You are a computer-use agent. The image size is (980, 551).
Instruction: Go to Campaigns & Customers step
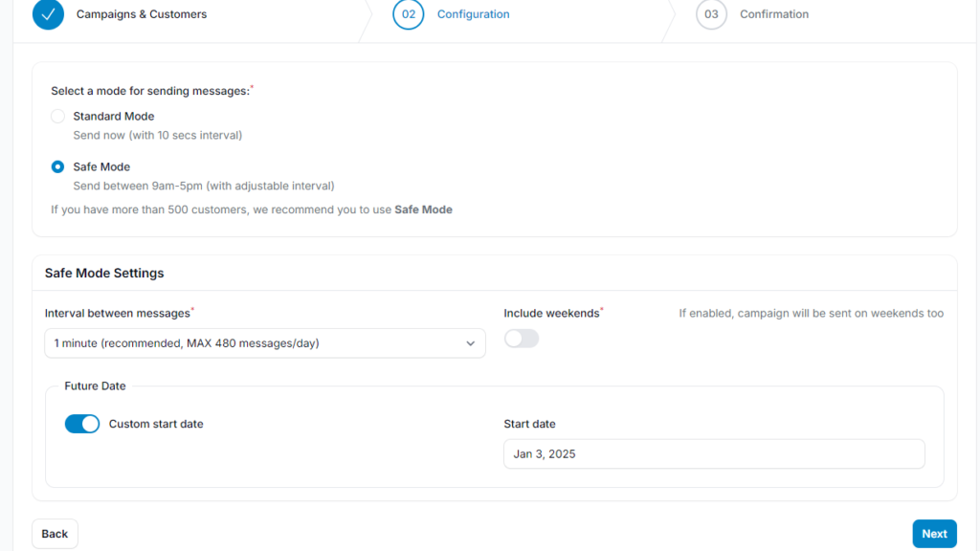coord(142,13)
